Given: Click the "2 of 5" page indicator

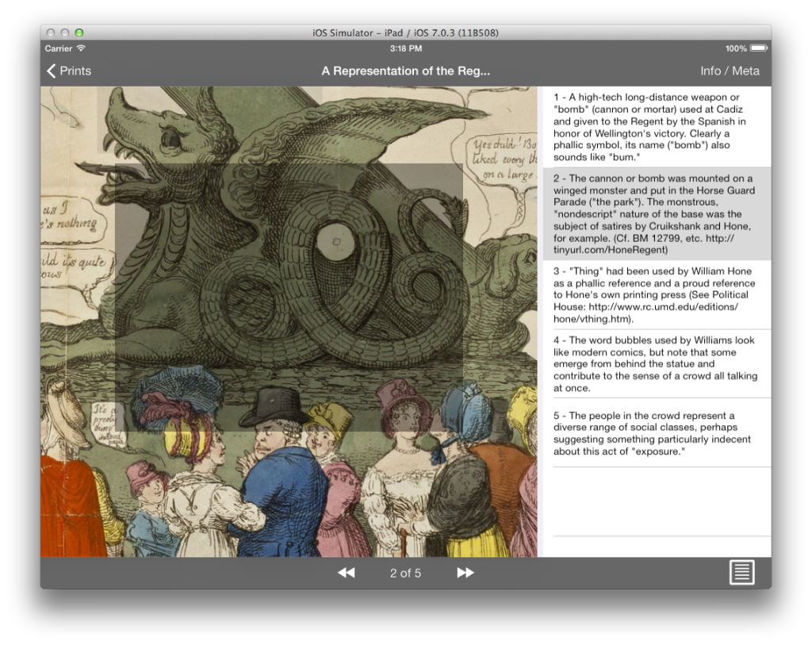Looking at the screenshot, I should pos(405,573).
